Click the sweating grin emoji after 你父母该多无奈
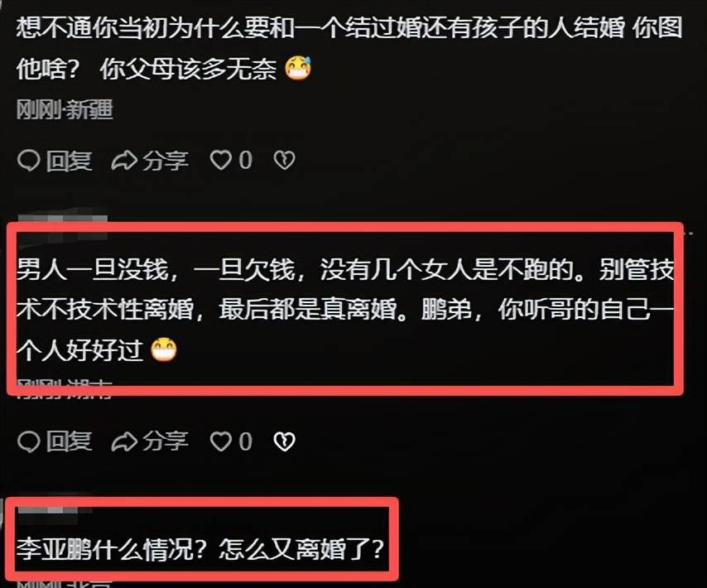Viewport: 707px width, 588px height. (x=299, y=69)
